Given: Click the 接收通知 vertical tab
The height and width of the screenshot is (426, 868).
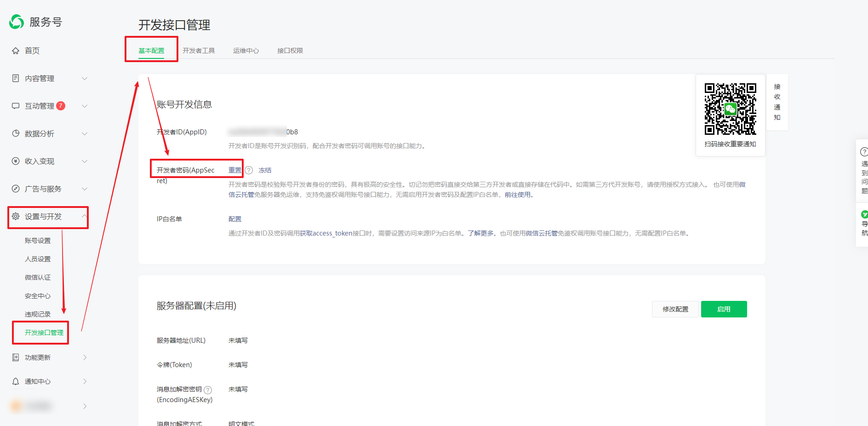Looking at the screenshot, I should click(x=777, y=102).
